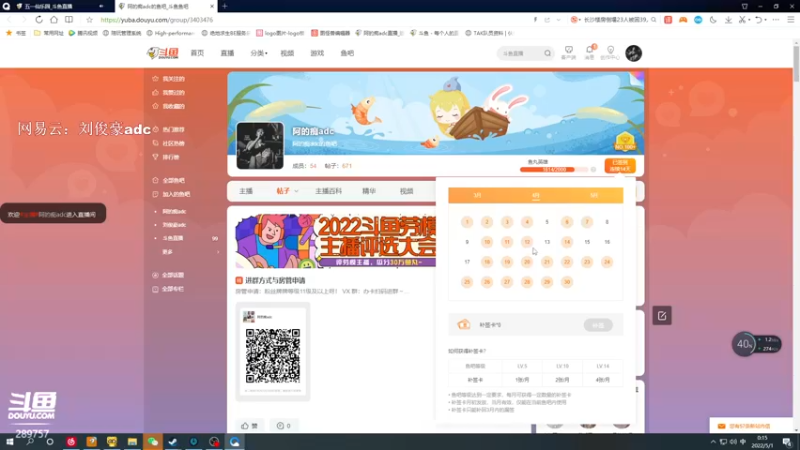Expand the 帖子 tab dropdown arrow

coord(296,191)
